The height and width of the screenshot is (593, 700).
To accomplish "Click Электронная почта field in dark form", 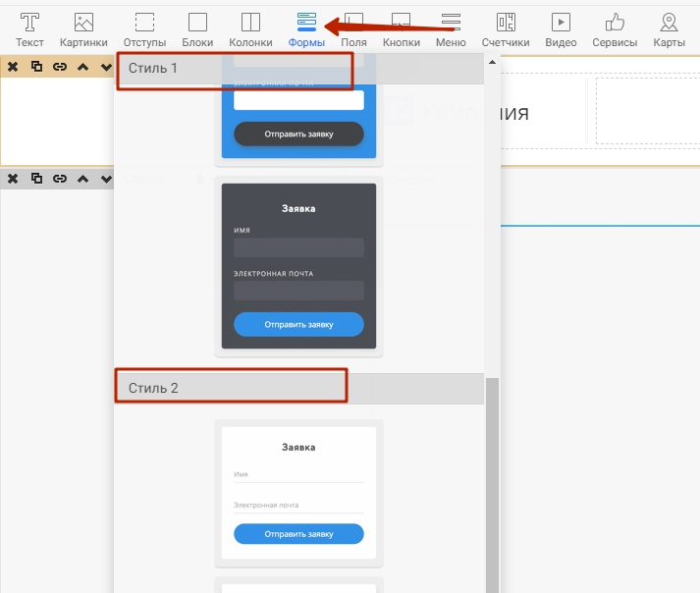I will click(298, 291).
